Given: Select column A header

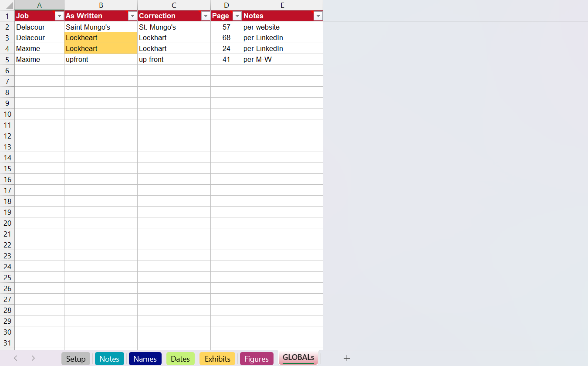Looking at the screenshot, I should [x=39, y=5].
